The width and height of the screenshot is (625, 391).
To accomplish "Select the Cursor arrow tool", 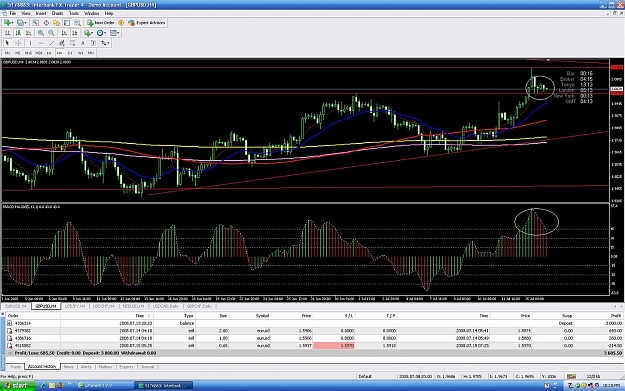I will coord(7,43).
